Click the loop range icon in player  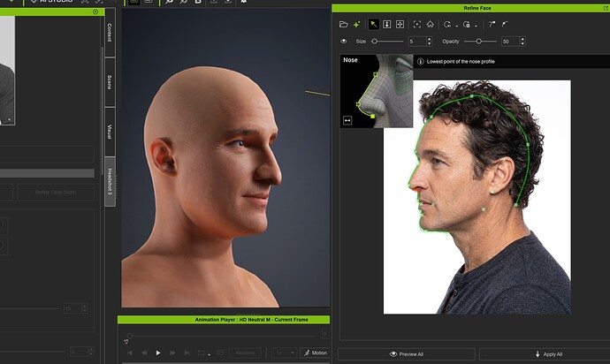point(202,353)
